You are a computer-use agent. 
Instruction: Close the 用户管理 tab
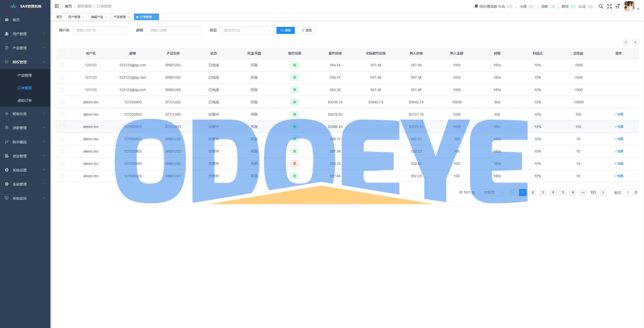click(x=83, y=17)
